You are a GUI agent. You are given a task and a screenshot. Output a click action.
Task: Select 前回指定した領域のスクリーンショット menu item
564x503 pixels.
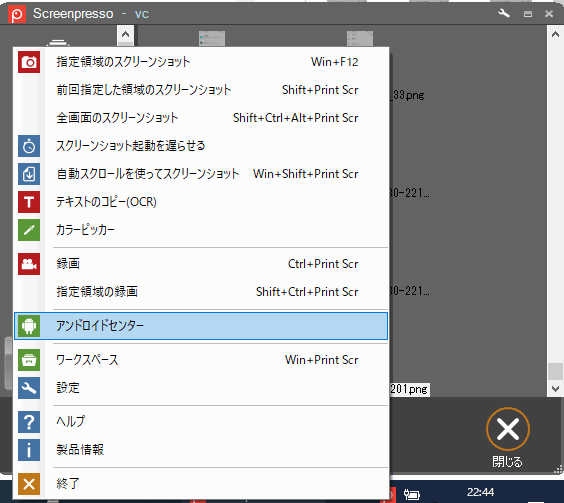coord(201,90)
